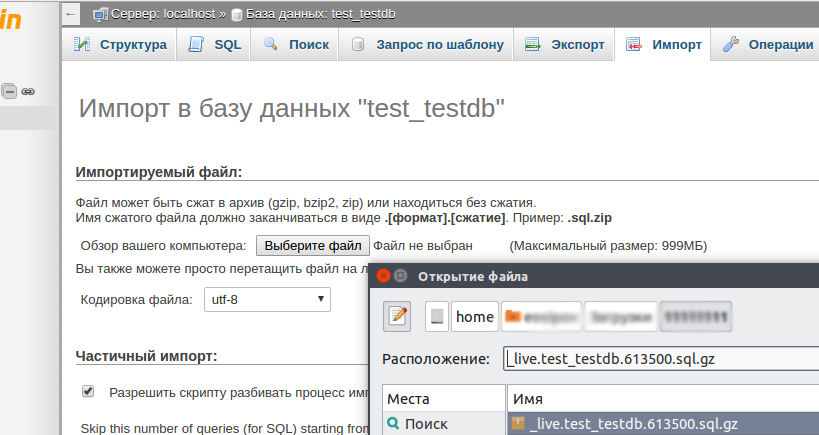819x435 pixels.
Task: Click the home path breadcrumb button
Action: (x=474, y=316)
